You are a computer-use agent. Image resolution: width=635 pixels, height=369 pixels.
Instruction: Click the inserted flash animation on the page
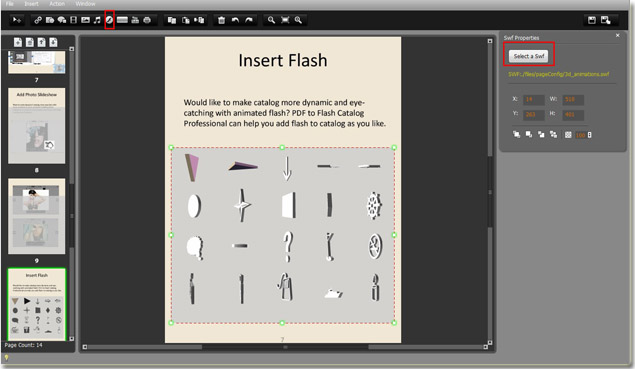282,235
